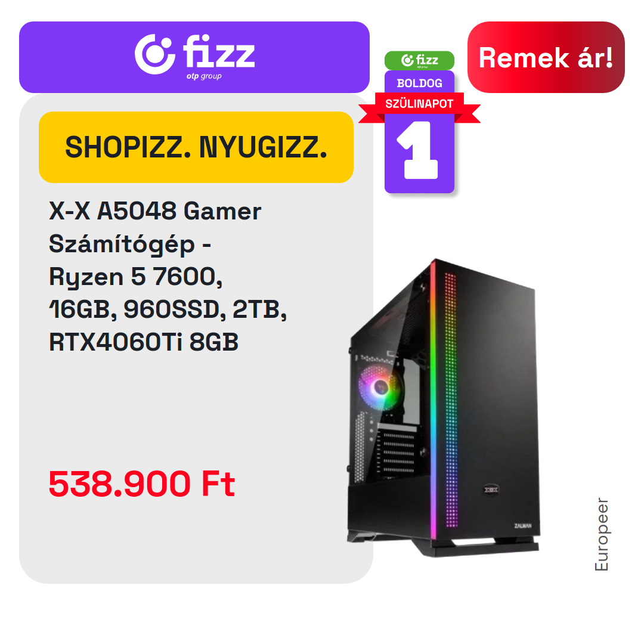Click the RGB fan inside the PC case
The image size is (644, 644).
(379, 387)
